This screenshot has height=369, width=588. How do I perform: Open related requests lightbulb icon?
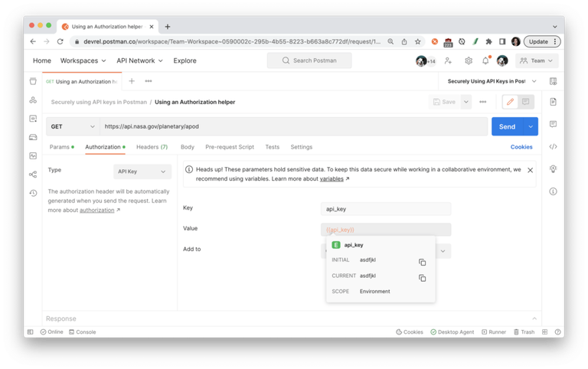point(553,168)
